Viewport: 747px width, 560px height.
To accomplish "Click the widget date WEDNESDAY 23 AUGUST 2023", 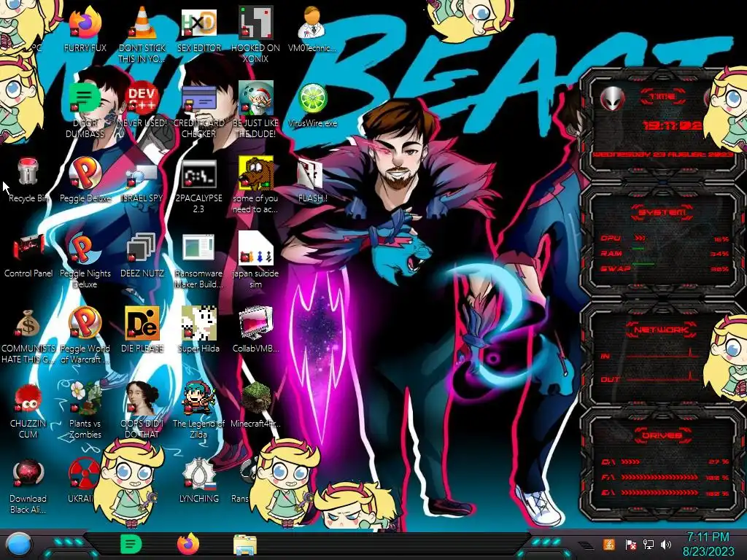I will [x=662, y=155].
